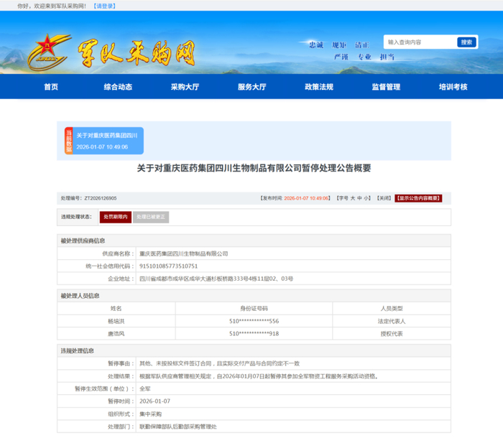Click the 关闭 link
Viewport: 503px width, 448px height.
pyautogui.click(x=384, y=198)
